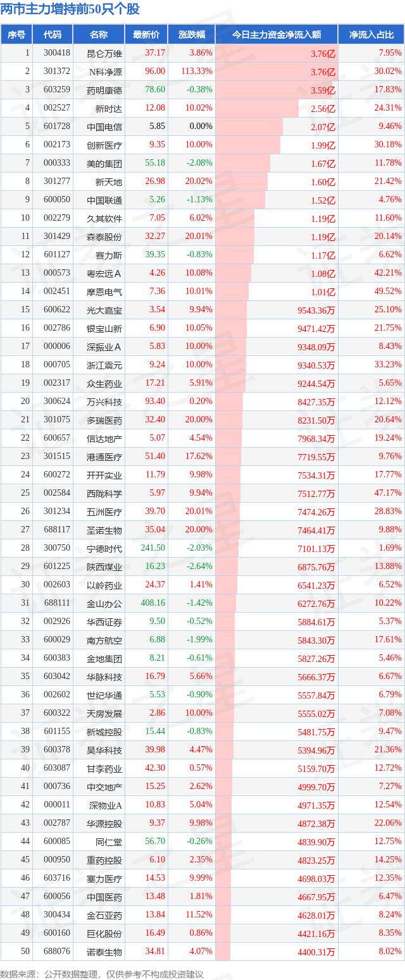The height and width of the screenshot is (980, 405).
Task: Click stock name 中国联通
Action: point(104,200)
